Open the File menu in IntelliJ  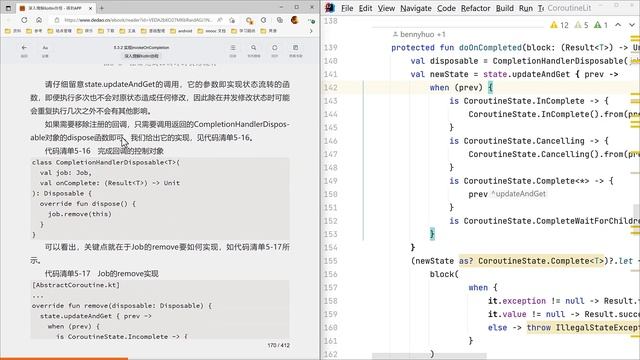pos(347,8)
